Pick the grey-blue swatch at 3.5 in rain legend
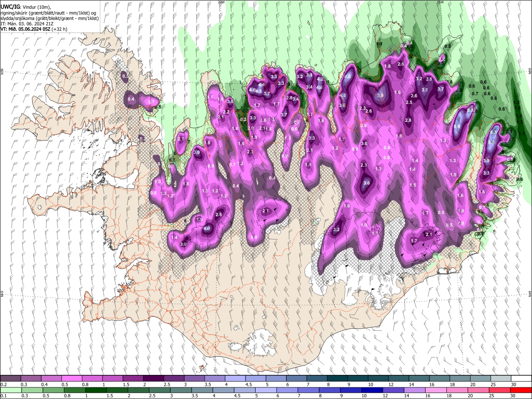This screenshot has height=399, width=532. [x=202, y=390]
